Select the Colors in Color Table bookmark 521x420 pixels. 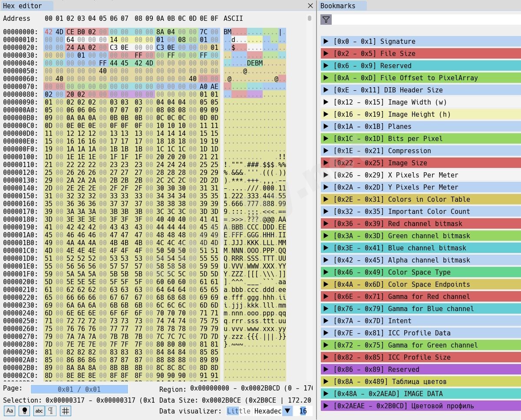(x=421, y=199)
